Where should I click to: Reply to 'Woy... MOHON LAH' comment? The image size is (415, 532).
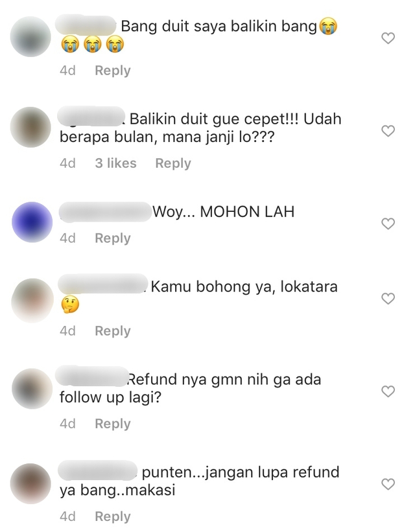tap(112, 238)
